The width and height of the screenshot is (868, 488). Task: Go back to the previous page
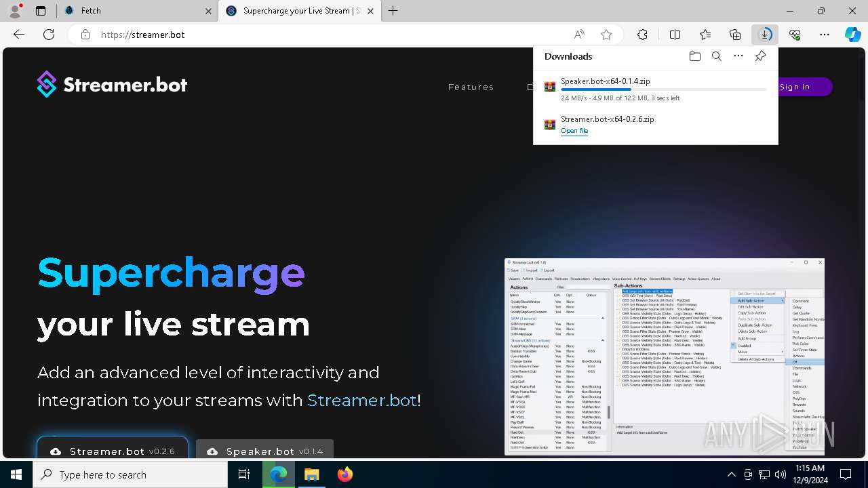click(x=19, y=35)
